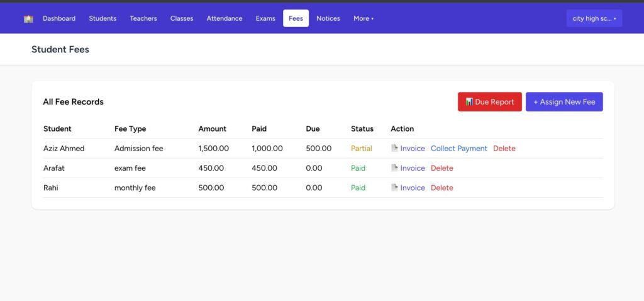Click the 500.00 due value for Aziz Ahmed
Image resolution: width=644 pixels, height=301 pixels.
319,149
